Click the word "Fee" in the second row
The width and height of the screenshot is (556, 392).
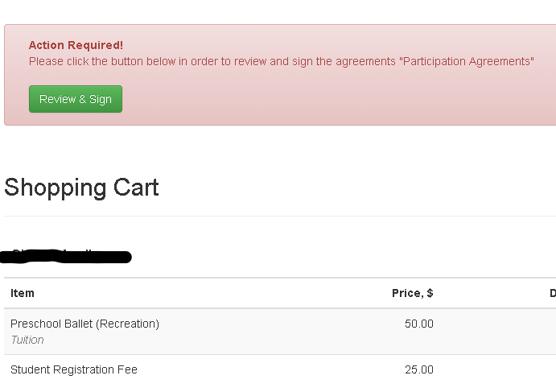click(x=127, y=369)
